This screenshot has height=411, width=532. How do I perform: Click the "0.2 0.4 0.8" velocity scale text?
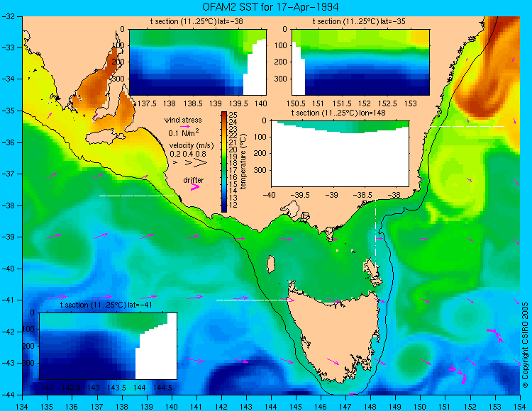point(188,154)
